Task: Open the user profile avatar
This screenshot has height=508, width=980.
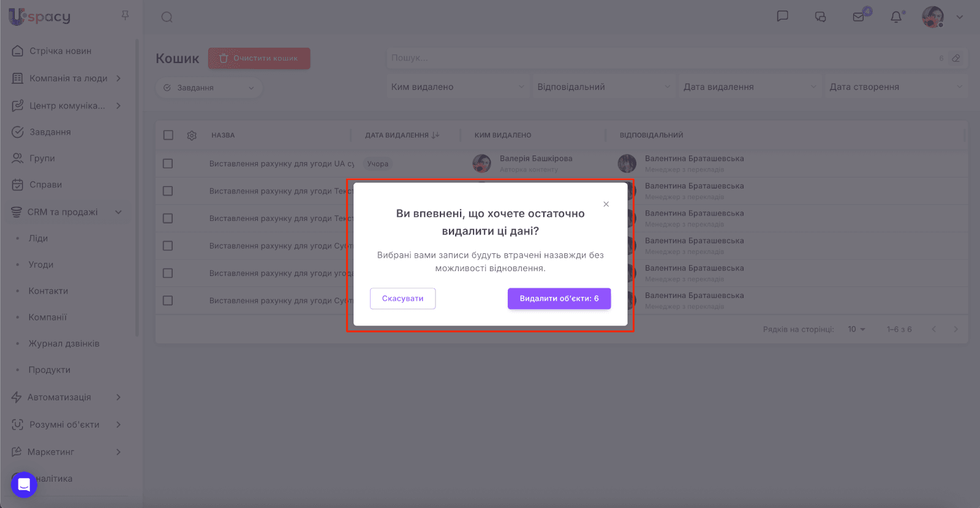Action: (x=933, y=17)
